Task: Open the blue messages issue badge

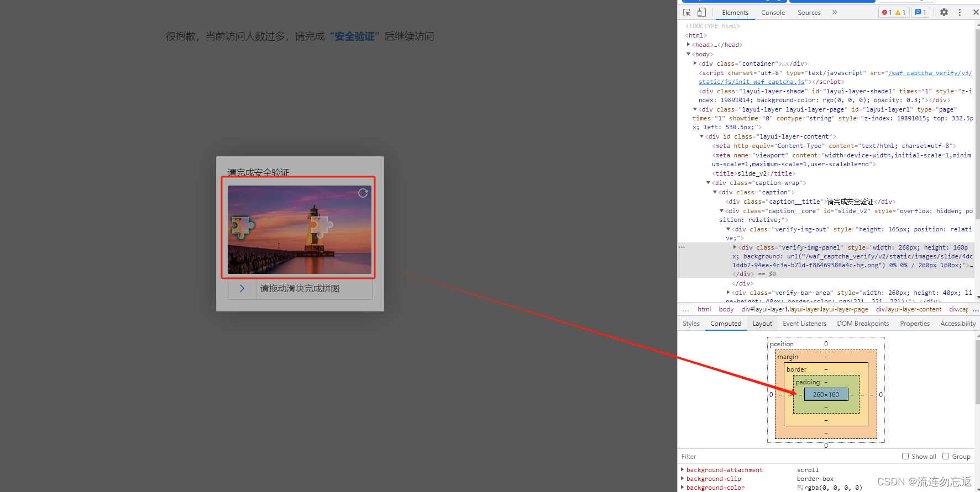Action: pyautogui.click(x=921, y=12)
